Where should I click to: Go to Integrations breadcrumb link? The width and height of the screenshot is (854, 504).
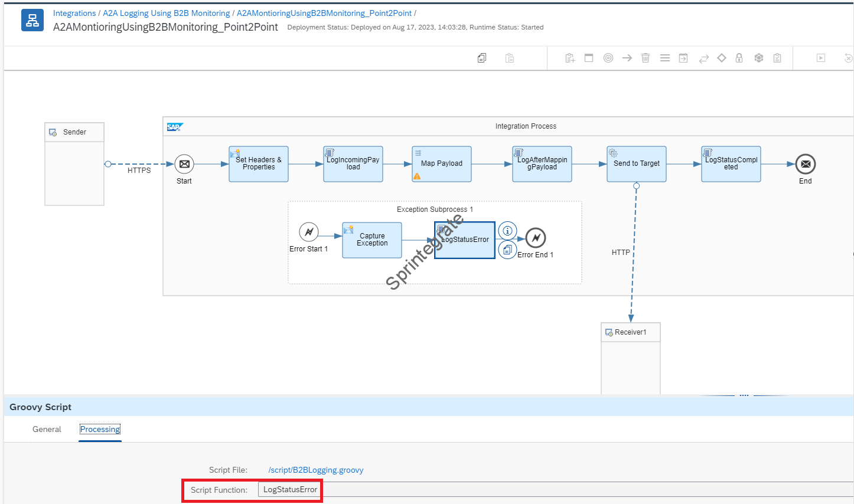pyautogui.click(x=74, y=13)
